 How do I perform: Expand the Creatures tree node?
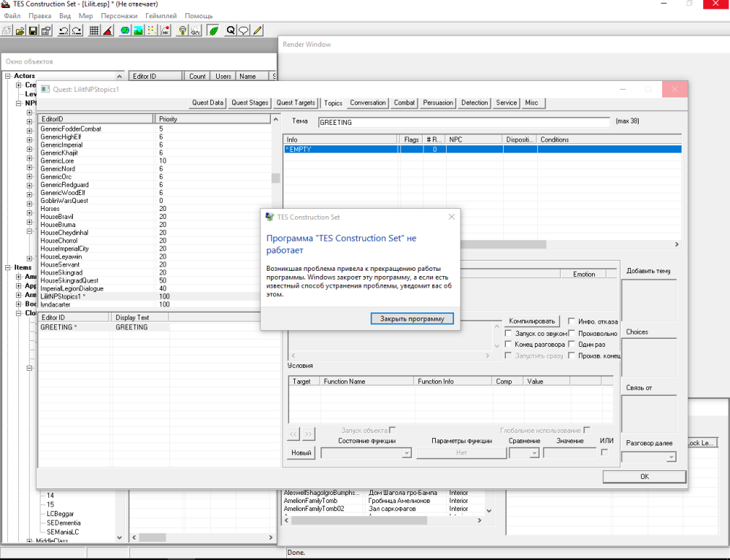(19, 85)
